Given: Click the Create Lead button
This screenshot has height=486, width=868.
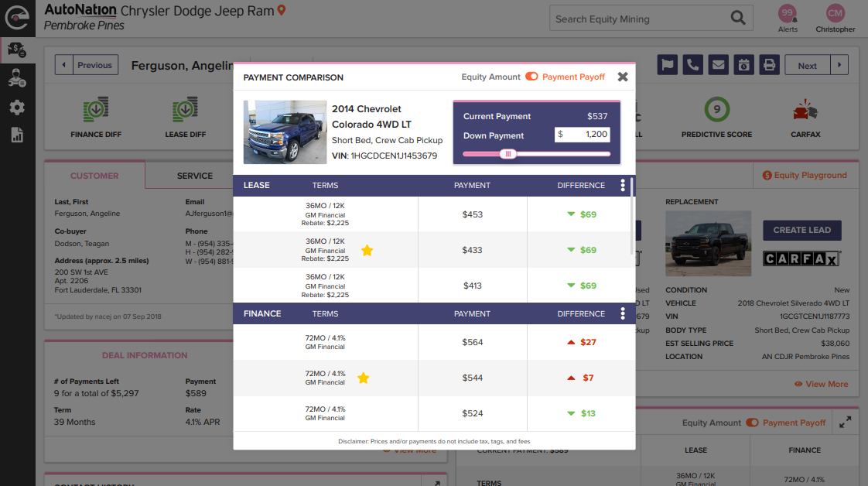Looking at the screenshot, I should (801, 230).
